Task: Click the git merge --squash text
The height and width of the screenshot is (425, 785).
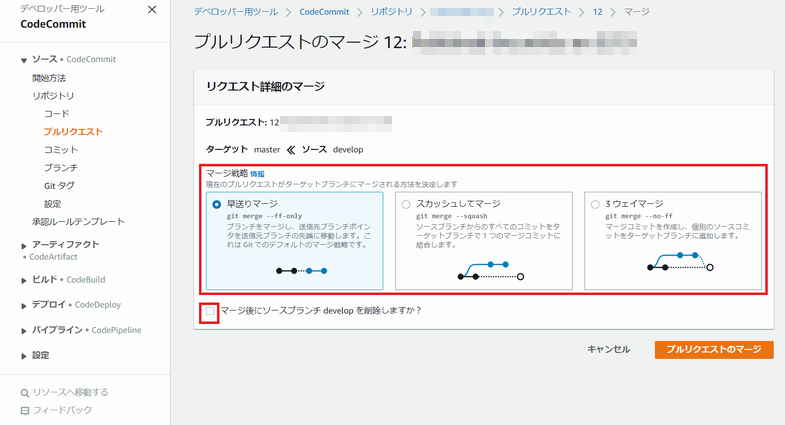Action: pos(452,216)
